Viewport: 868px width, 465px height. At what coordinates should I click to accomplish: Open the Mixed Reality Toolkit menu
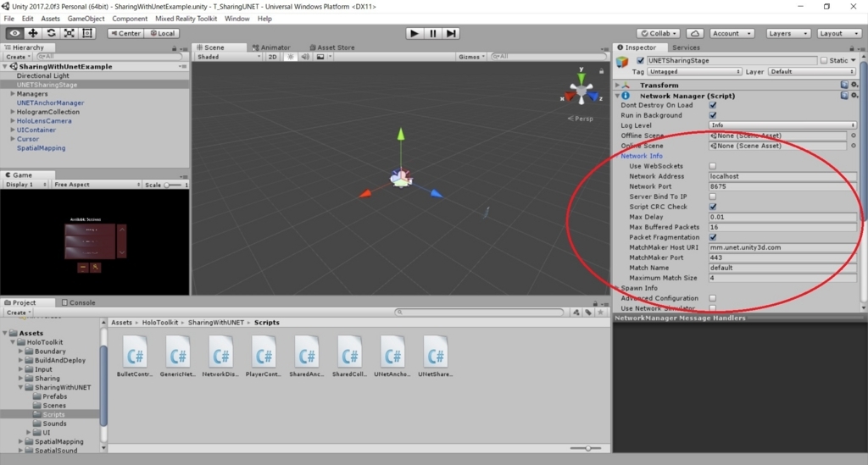pos(186,19)
